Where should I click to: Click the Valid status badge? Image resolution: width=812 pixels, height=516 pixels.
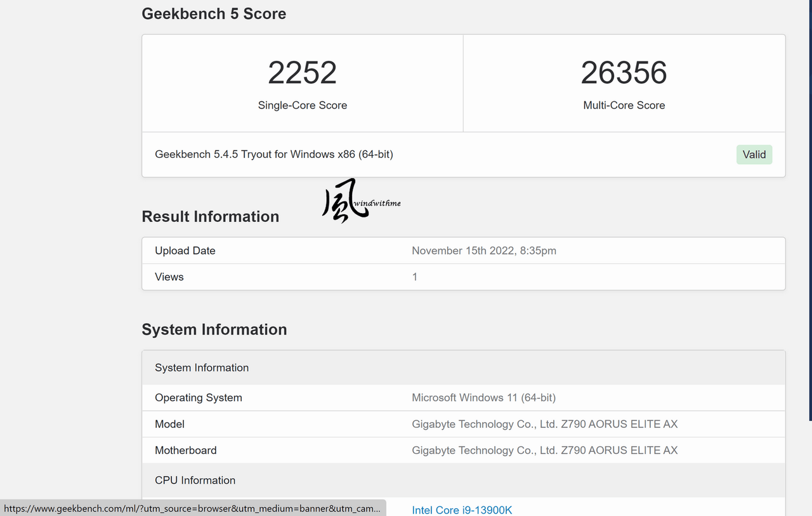754,155
